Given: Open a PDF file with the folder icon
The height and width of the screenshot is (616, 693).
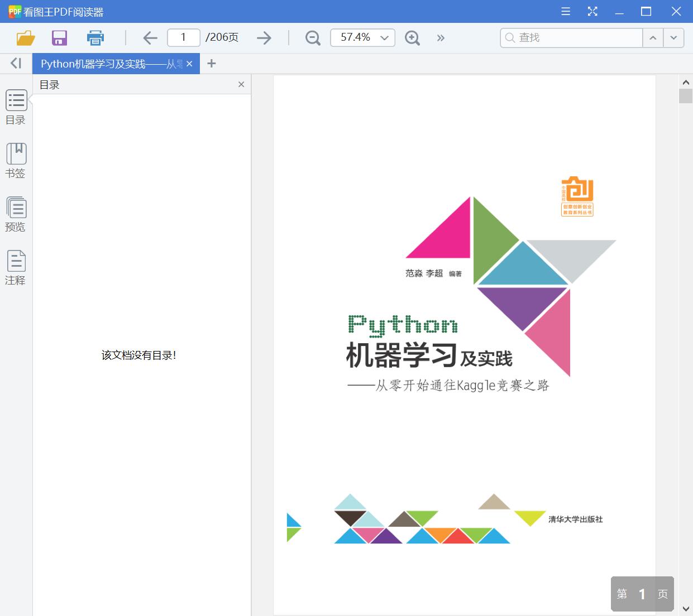Looking at the screenshot, I should point(25,37).
